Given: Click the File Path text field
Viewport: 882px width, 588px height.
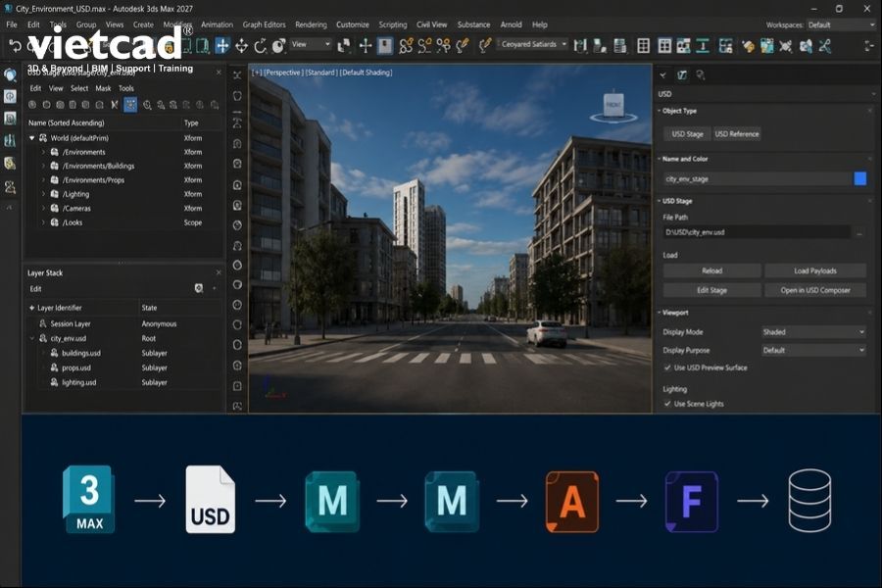Looking at the screenshot, I should 758,232.
